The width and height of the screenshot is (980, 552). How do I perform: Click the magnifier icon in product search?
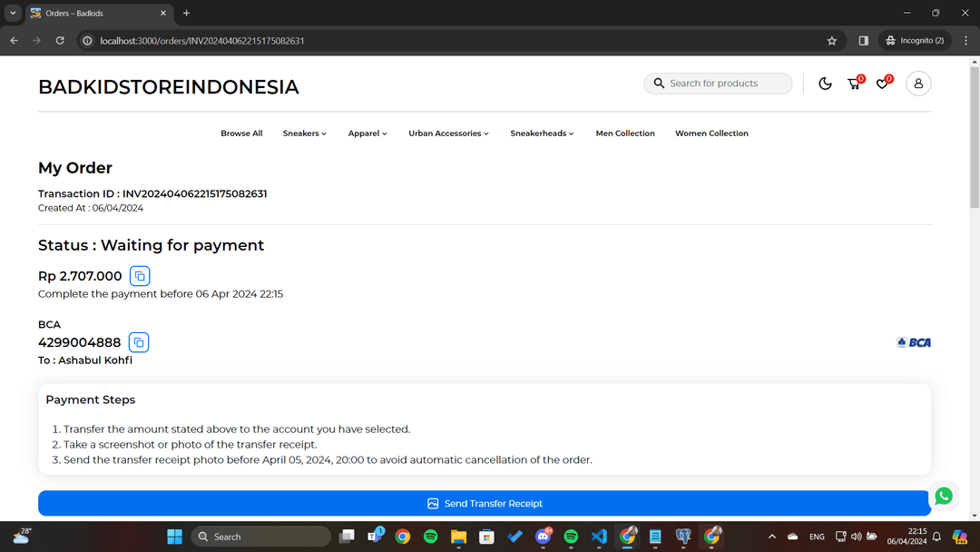point(659,84)
